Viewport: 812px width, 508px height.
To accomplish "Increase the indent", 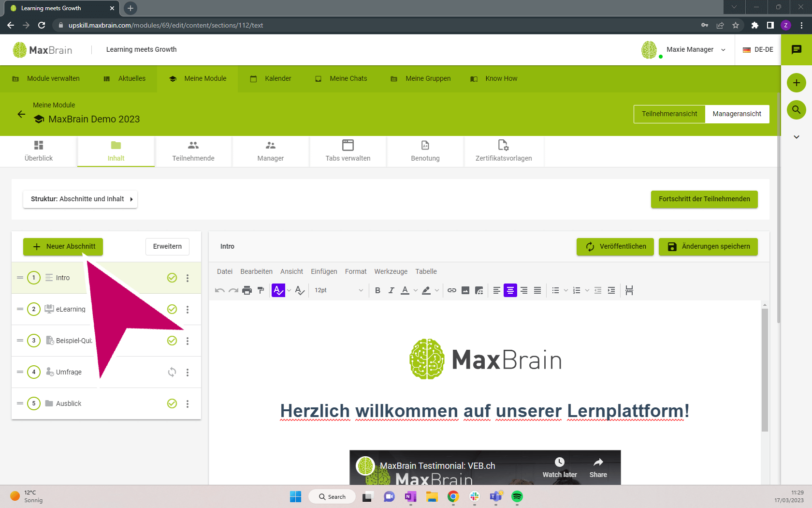I will [x=611, y=290].
